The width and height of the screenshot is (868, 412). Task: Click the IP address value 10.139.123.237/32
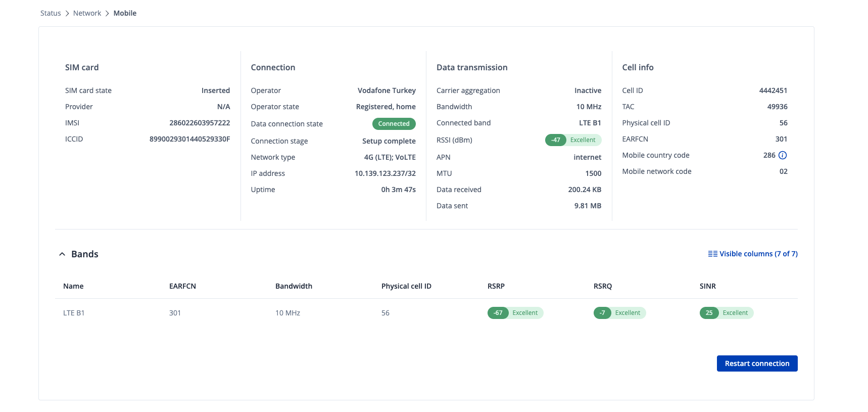pyautogui.click(x=385, y=173)
